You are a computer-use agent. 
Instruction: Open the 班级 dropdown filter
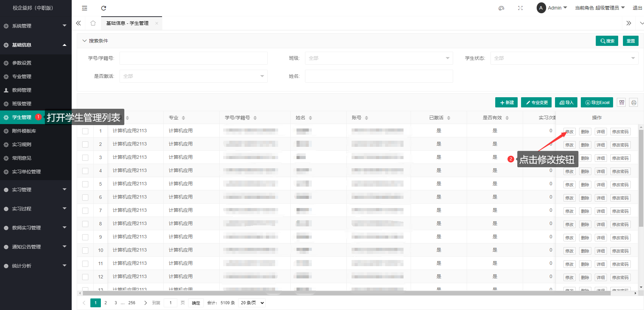pos(379,58)
